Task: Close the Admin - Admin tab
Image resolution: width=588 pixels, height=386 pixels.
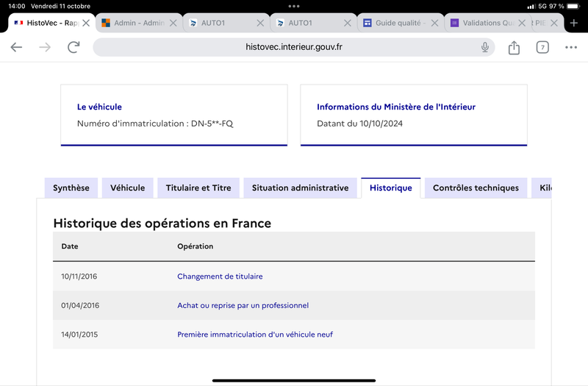Action: tap(173, 24)
